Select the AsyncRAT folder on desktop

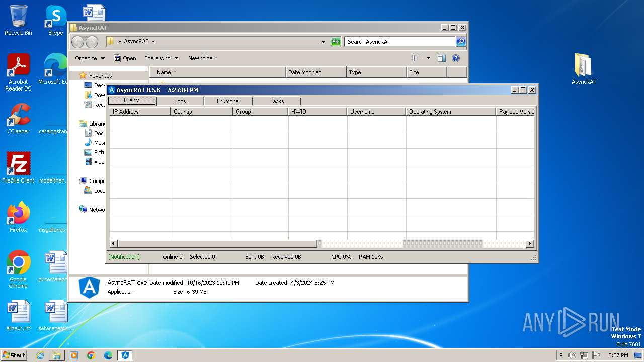click(584, 69)
